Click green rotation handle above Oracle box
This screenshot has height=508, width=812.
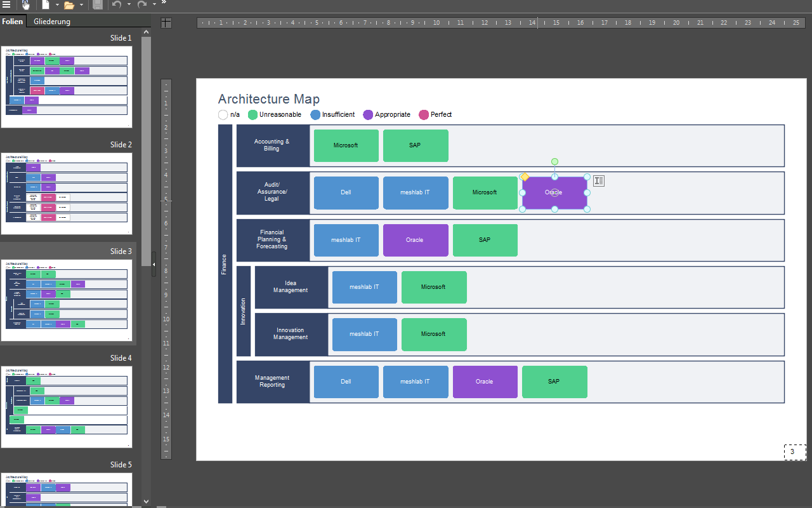554,161
